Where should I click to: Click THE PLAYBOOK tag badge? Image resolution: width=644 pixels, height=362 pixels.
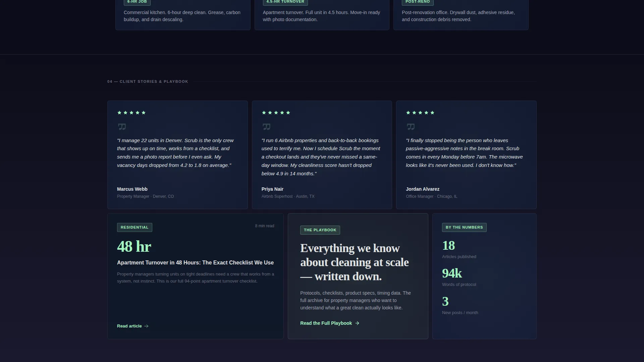coord(320,230)
